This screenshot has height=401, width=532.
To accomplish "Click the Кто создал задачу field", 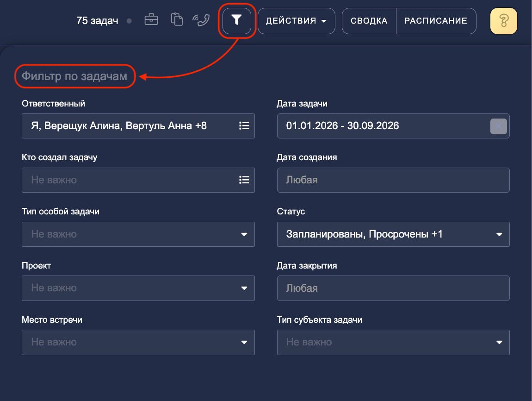I will [x=138, y=180].
